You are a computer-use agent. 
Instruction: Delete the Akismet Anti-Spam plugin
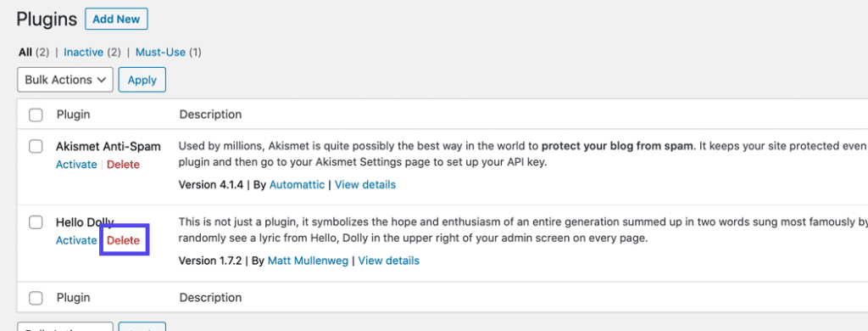(124, 165)
